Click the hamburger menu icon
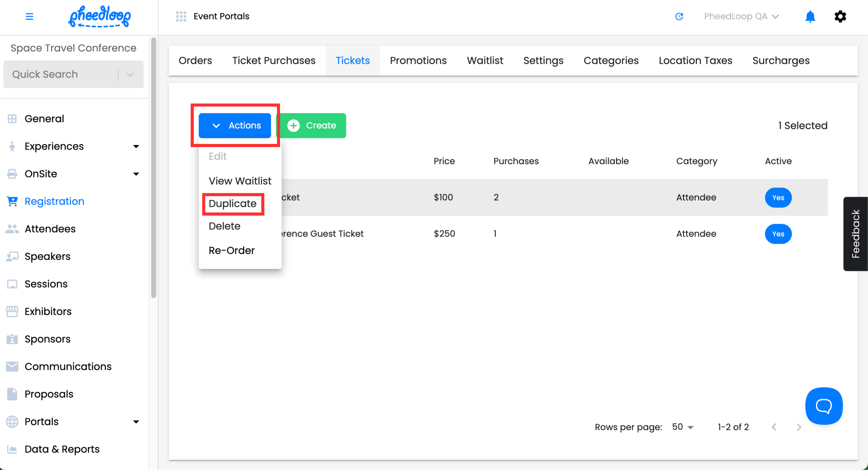 click(29, 16)
